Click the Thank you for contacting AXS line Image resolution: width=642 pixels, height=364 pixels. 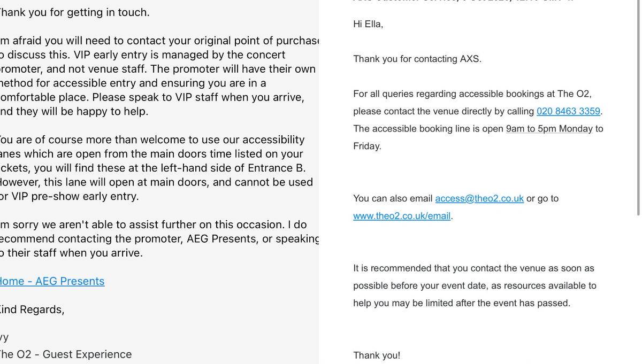(x=417, y=59)
